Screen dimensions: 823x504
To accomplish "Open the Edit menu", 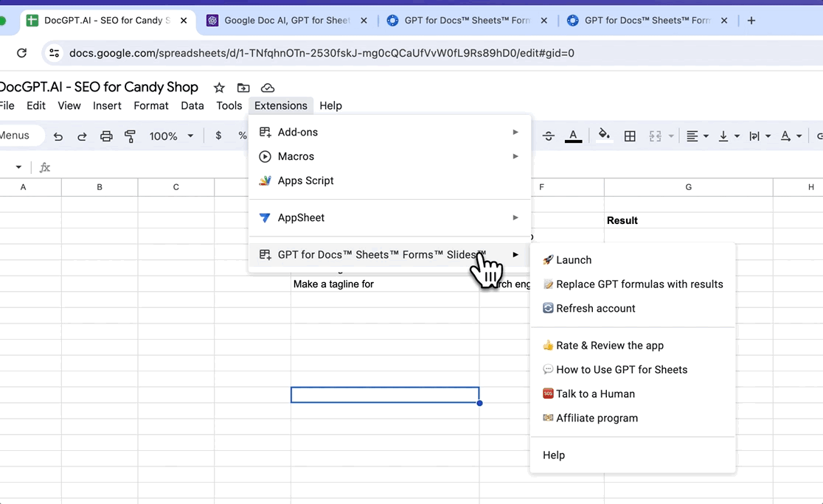I will [x=36, y=106].
